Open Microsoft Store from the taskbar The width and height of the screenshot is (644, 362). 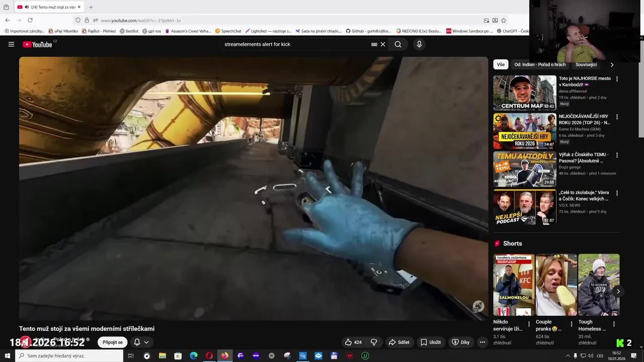178,356
